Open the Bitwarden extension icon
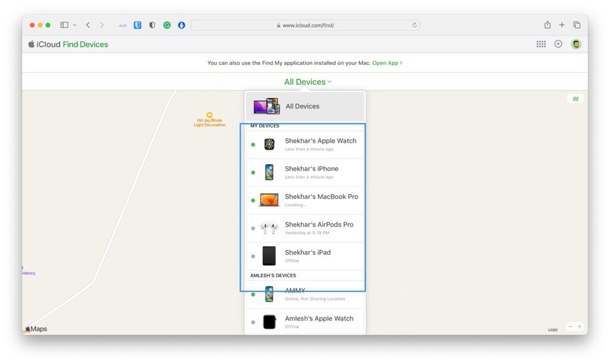This screenshot has width=610, height=364. (138, 25)
